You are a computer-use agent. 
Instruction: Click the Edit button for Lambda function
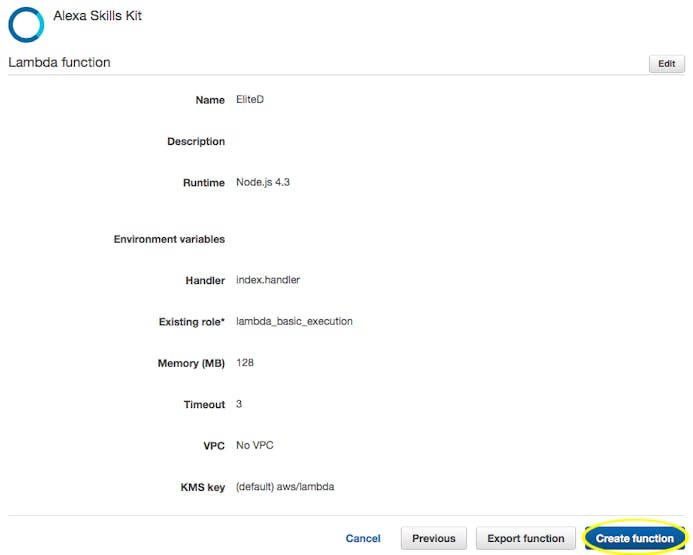666,64
